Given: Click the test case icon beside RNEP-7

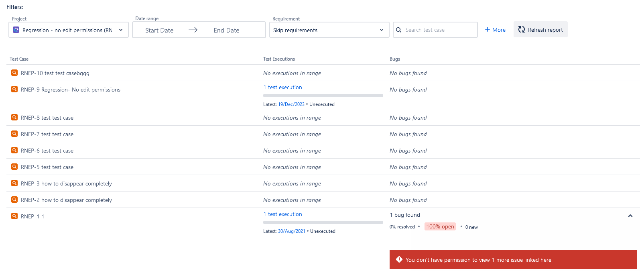Looking at the screenshot, I should (x=14, y=134).
